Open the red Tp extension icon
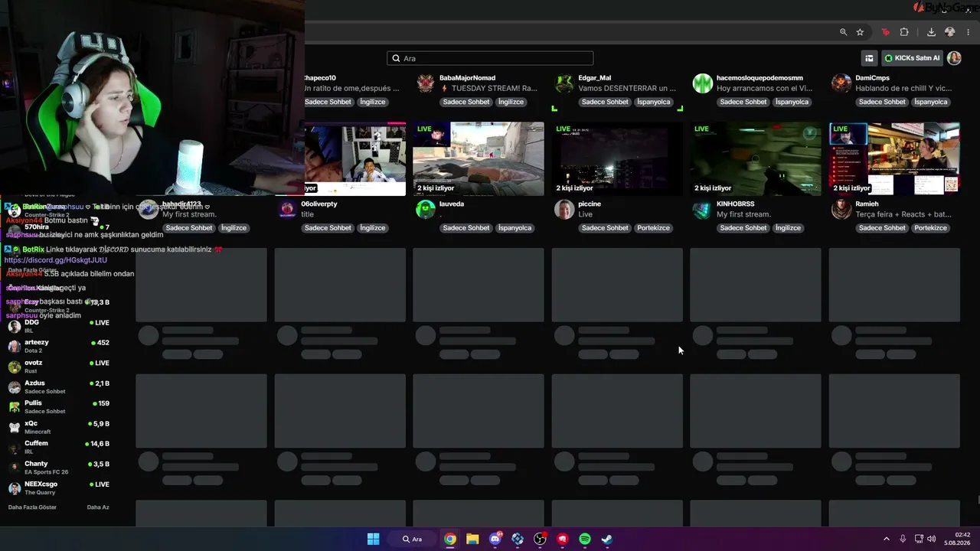Screen dimensions: 980x551 click(886, 32)
